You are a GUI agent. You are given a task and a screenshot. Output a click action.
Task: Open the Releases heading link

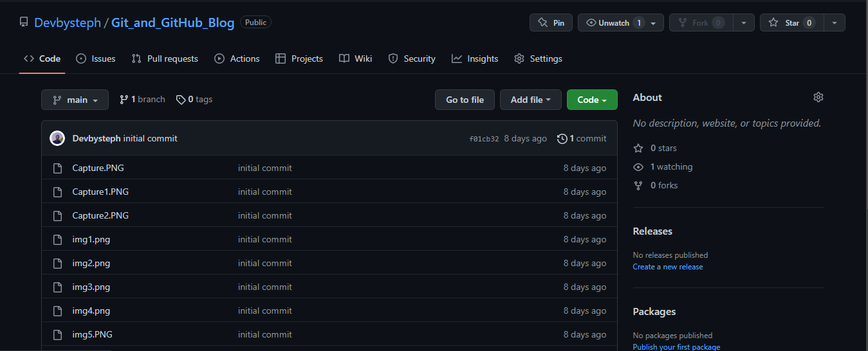pyautogui.click(x=652, y=231)
